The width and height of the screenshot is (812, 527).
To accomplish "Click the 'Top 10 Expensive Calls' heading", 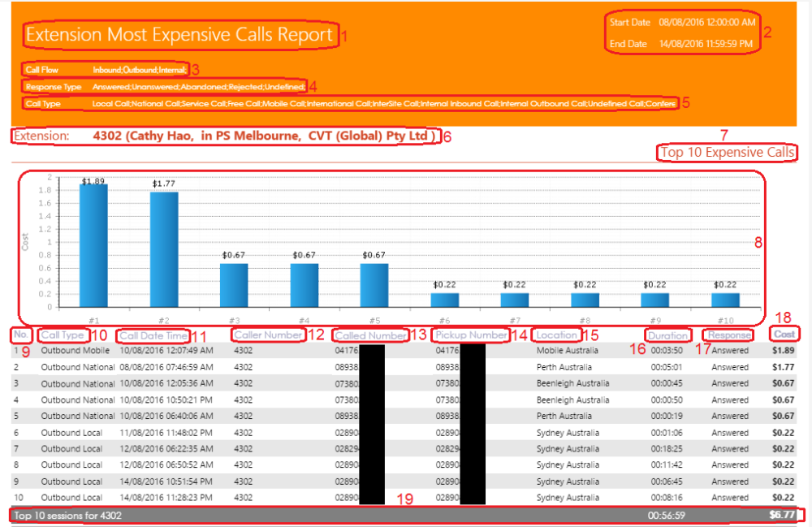I will click(728, 152).
